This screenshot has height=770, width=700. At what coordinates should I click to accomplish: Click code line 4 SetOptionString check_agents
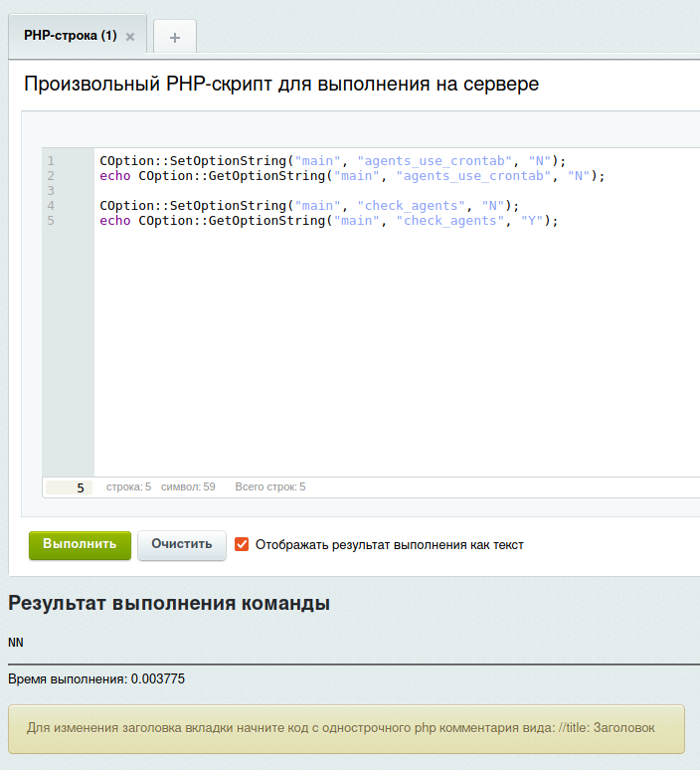(x=309, y=205)
